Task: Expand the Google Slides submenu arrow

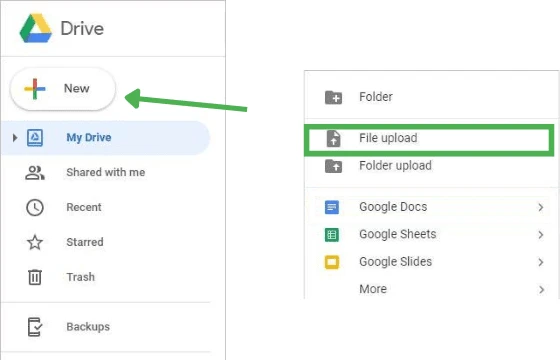Action: tap(541, 262)
